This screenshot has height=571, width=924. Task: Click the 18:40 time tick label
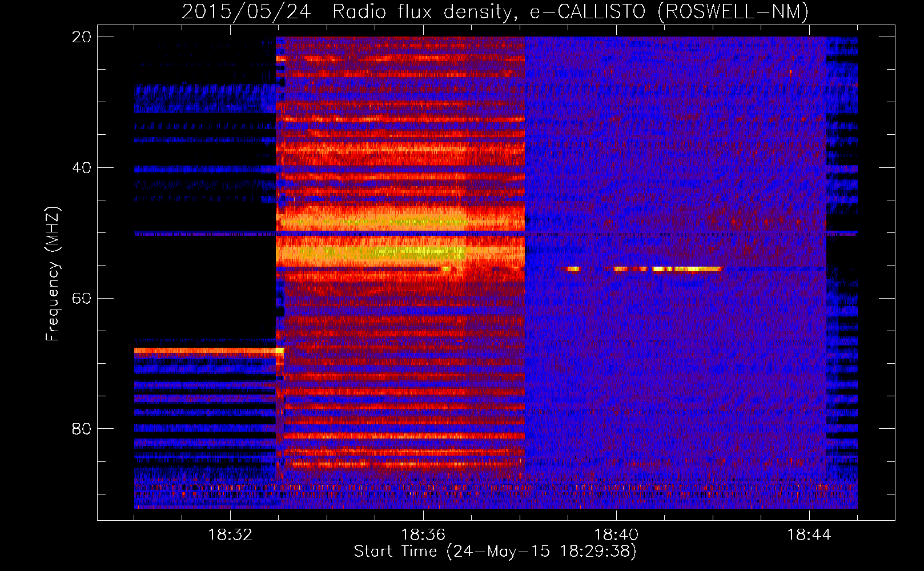coord(616,535)
